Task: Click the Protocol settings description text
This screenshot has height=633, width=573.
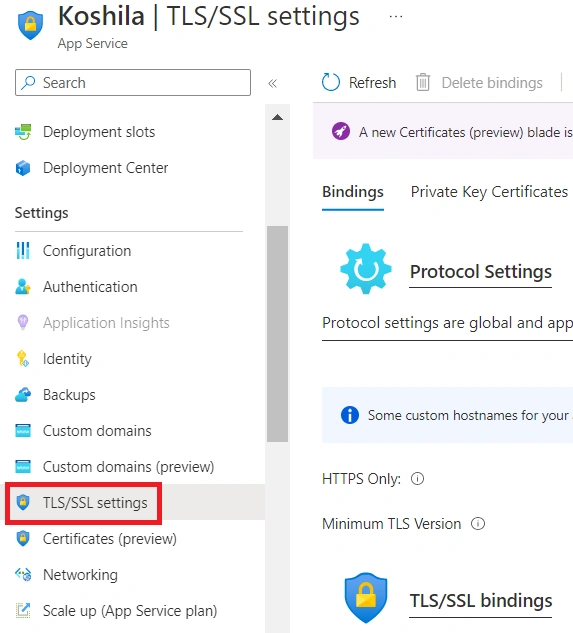Action: point(447,323)
